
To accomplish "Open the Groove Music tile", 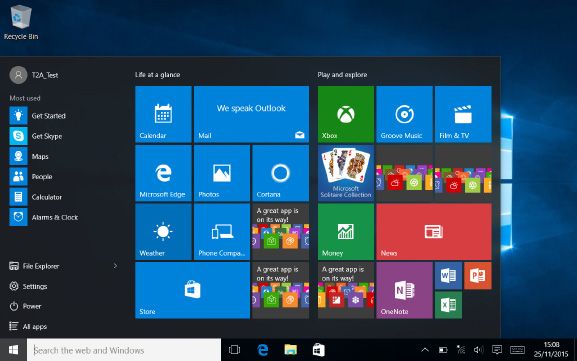I will [404, 114].
